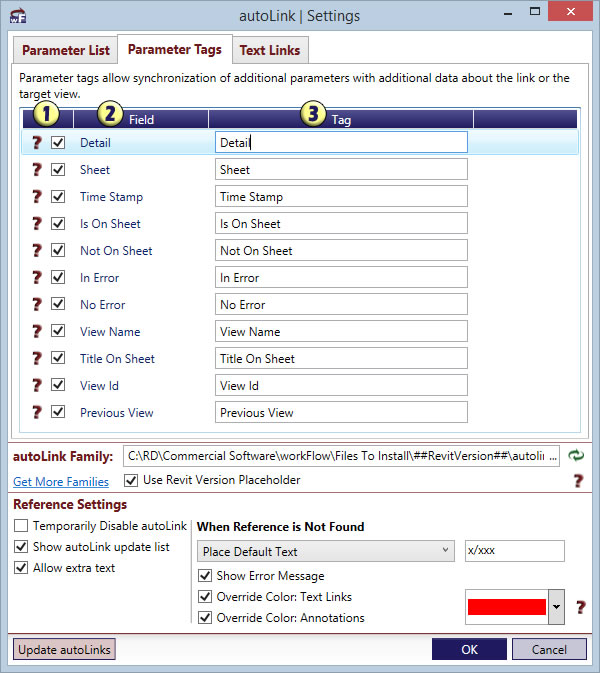Click the Sheet tag input field

point(341,170)
